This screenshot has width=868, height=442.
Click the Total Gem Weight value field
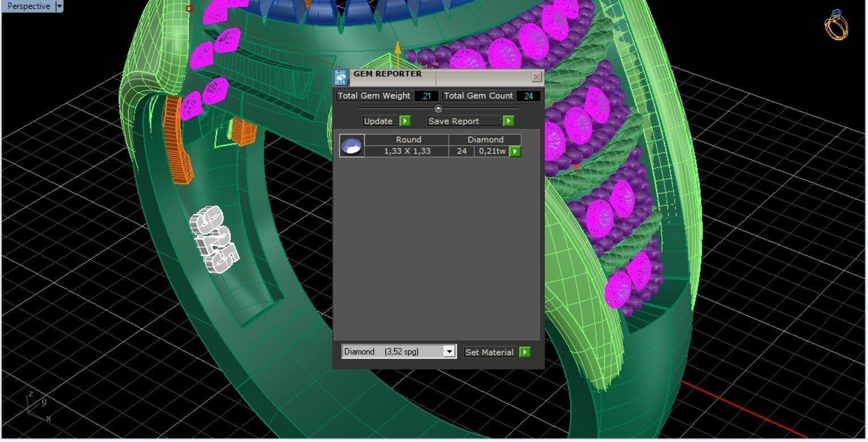click(x=426, y=96)
